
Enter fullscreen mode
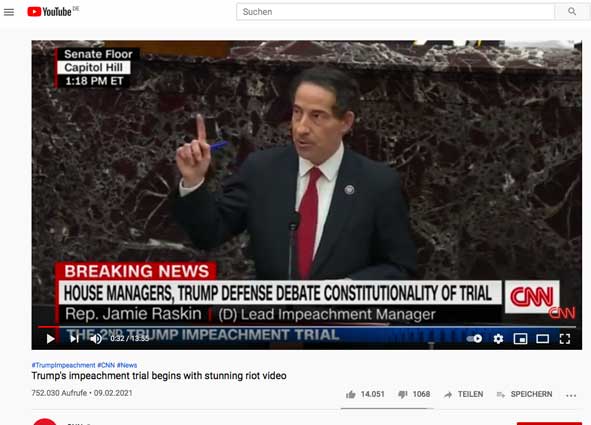pyautogui.click(x=565, y=339)
